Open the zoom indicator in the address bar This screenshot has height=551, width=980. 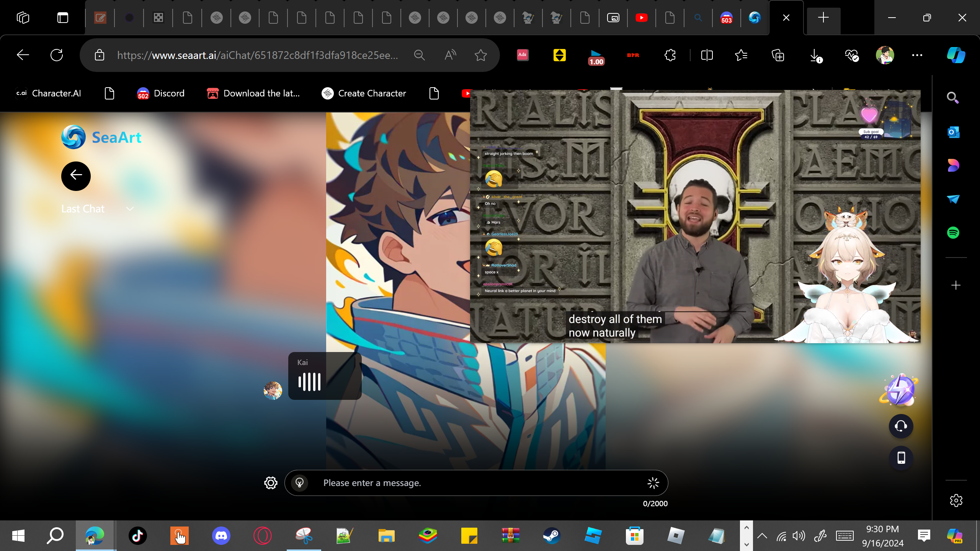[420, 55]
